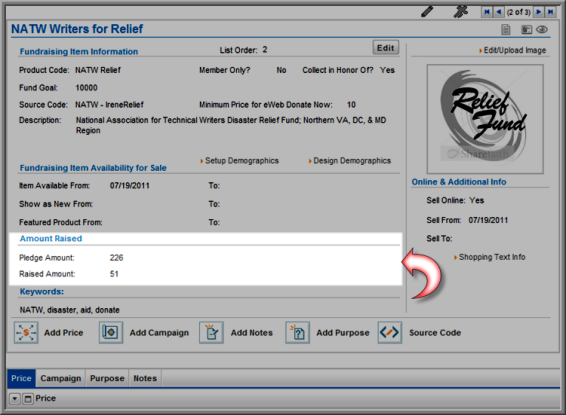Click the Add Notes label
The height and width of the screenshot is (415, 566).
click(252, 333)
